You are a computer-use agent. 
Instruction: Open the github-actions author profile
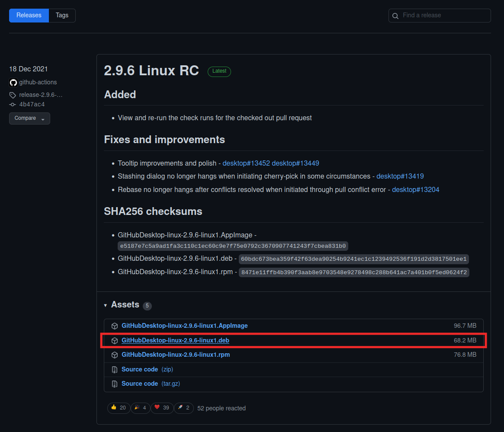[38, 82]
